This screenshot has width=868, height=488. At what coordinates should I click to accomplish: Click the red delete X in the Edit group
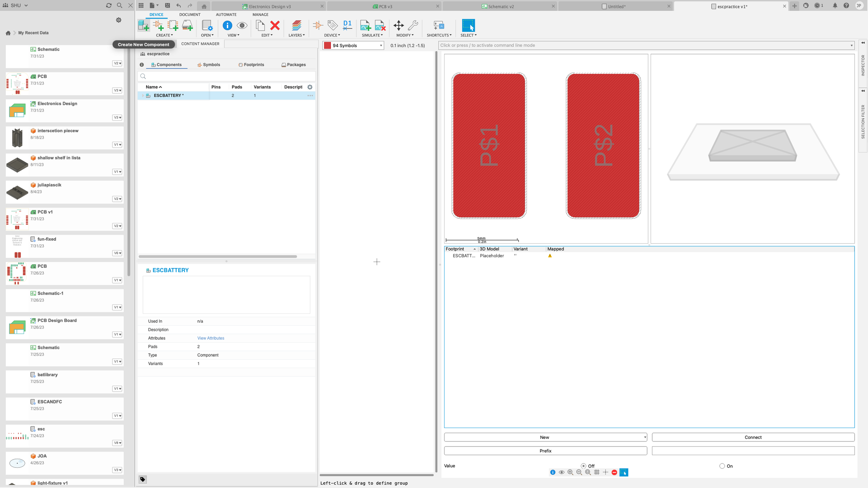(x=275, y=25)
